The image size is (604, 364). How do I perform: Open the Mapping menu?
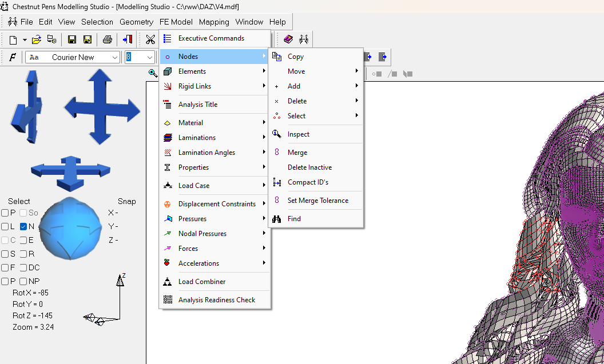point(214,22)
